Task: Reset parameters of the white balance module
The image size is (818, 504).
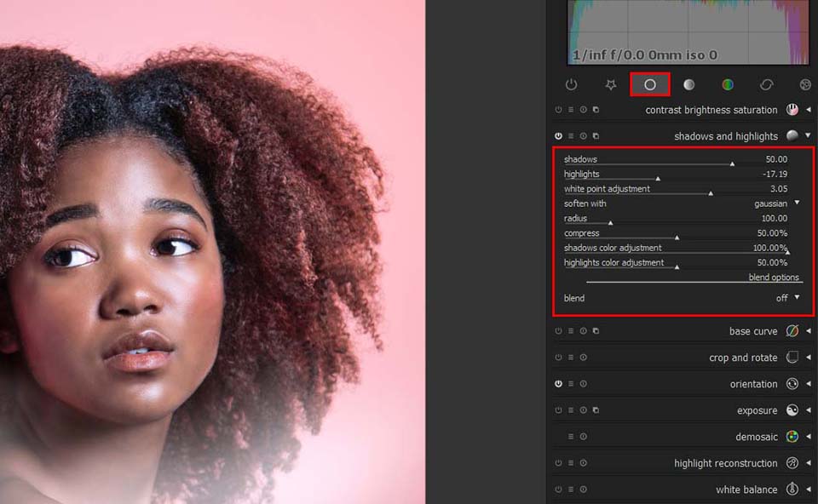Action: pos(583,490)
